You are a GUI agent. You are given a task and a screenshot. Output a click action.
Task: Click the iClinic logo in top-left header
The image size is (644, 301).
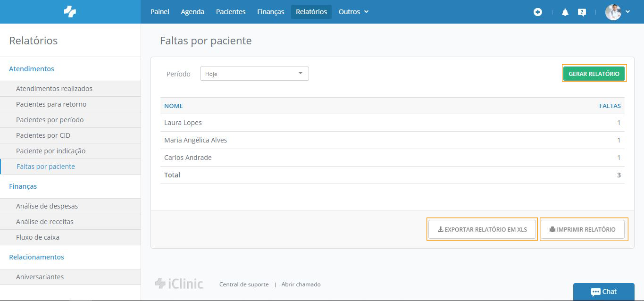(70, 12)
